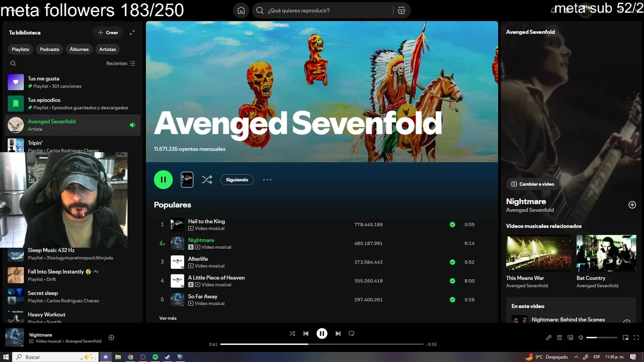This screenshot has width=644, height=362.
Task: Filter library by Artistas
Action: (108, 49)
